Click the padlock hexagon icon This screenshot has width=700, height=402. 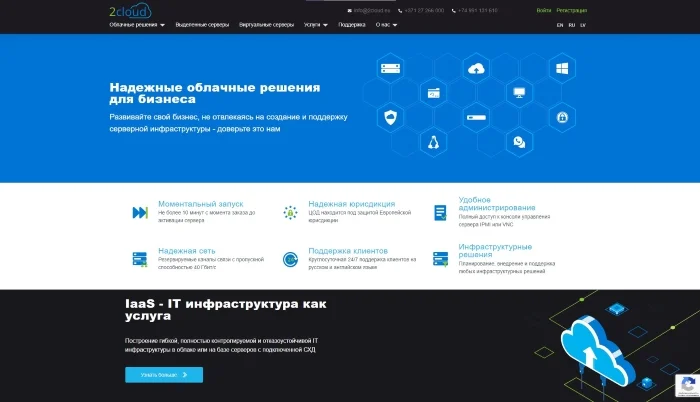point(562,117)
